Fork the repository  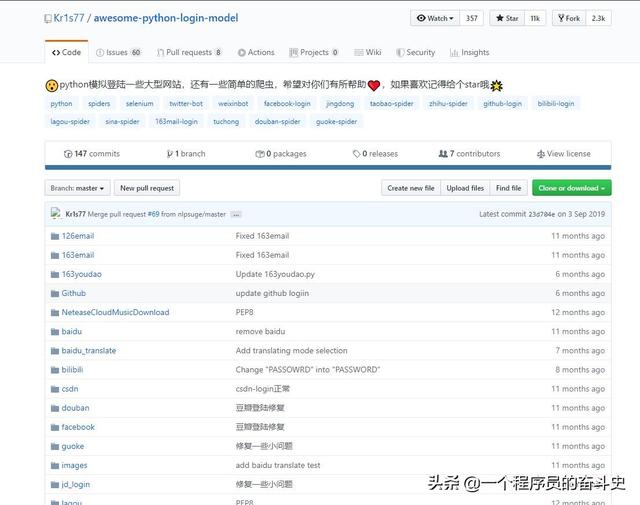(569, 18)
